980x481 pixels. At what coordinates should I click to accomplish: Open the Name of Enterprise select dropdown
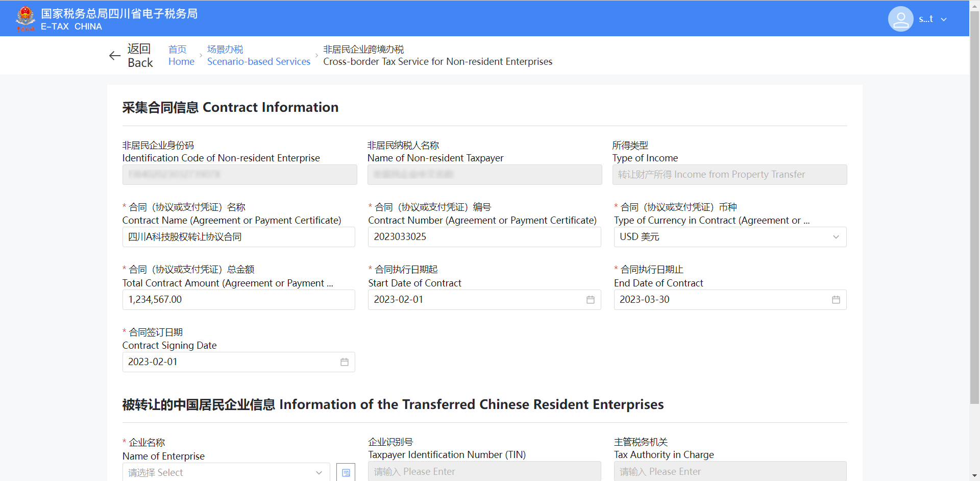[226, 472]
